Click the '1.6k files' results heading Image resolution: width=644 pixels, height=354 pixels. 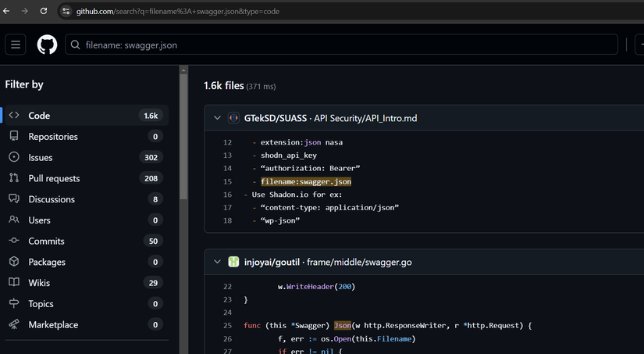[x=224, y=85]
